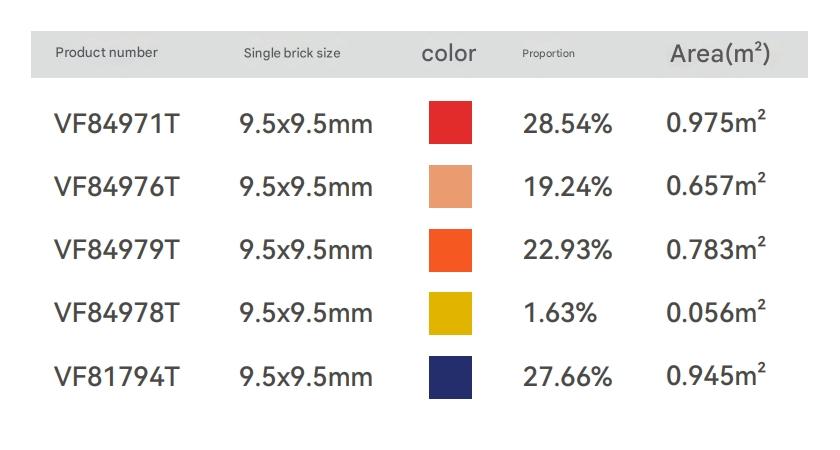Image resolution: width=840 pixels, height=450 pixels.
Task: Select the 1.63% proportion value
Action: click(559, 313)
